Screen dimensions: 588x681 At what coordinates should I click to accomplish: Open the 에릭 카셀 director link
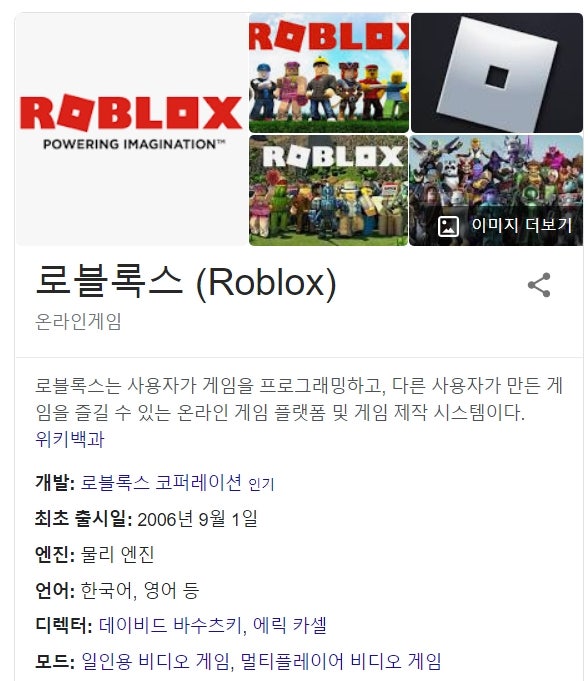pyautogui.click(x=290, y=625)
